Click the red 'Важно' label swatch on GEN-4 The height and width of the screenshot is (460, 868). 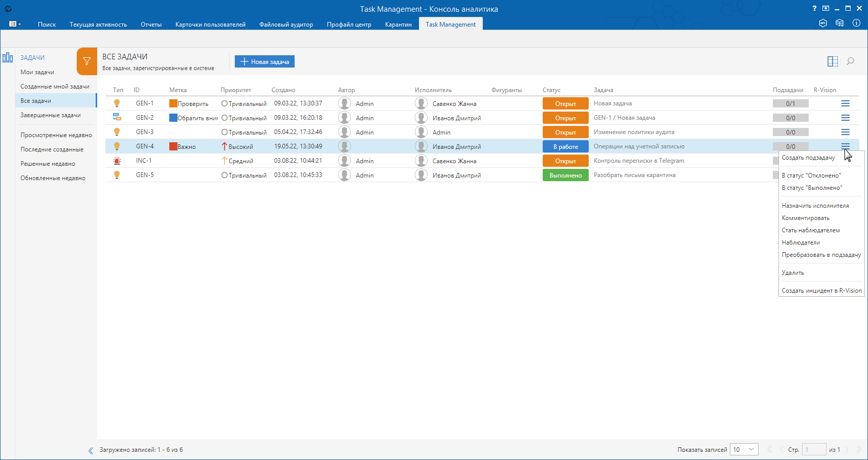tap(173, 146)
